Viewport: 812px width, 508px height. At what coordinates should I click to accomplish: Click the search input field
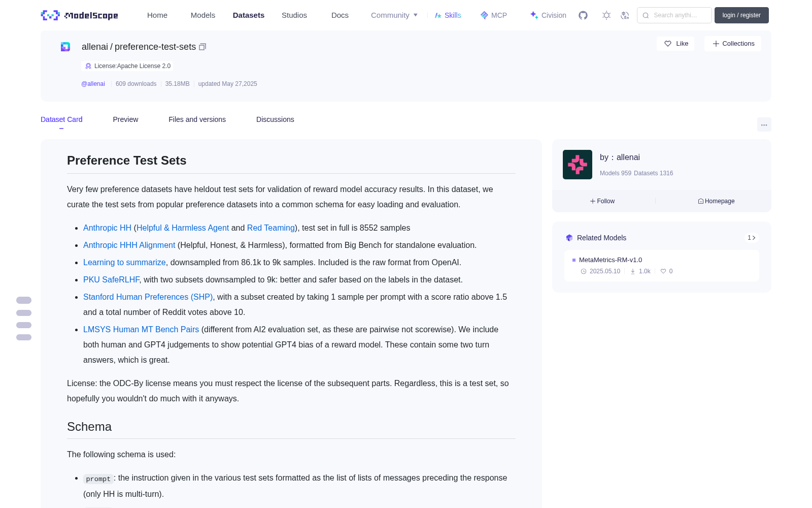click(674, 15)
